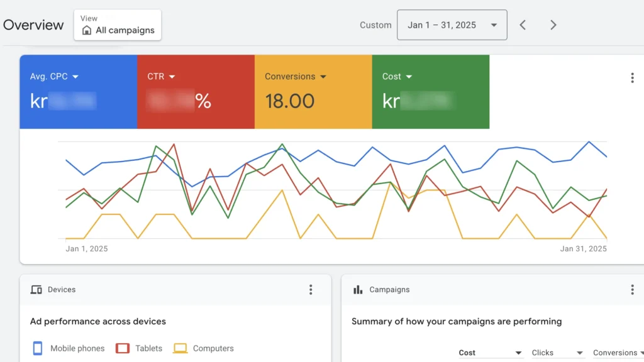Open the three-dot menu on the Devices card
The image size is (644, 362).
[311, 290]
